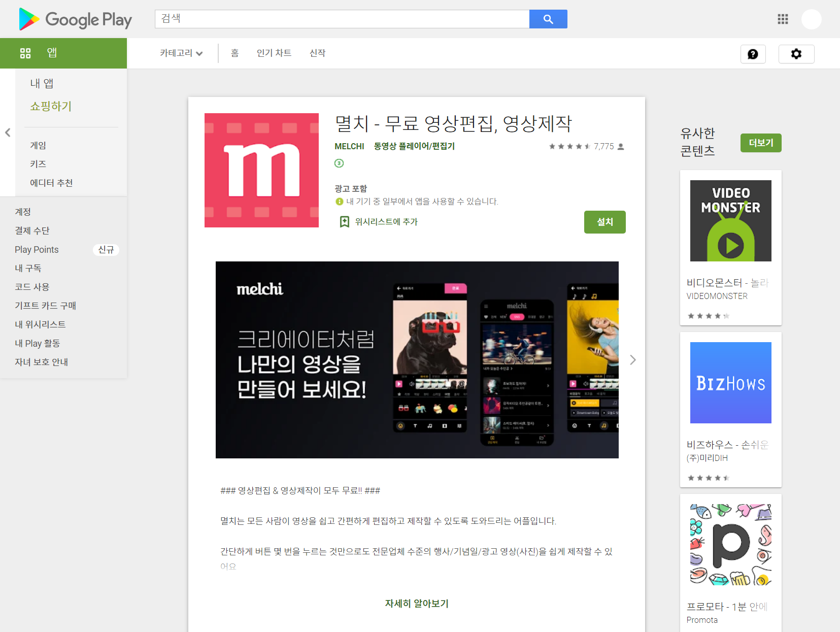Click the Google Play logo
The image size is (840, 632).
75,19
